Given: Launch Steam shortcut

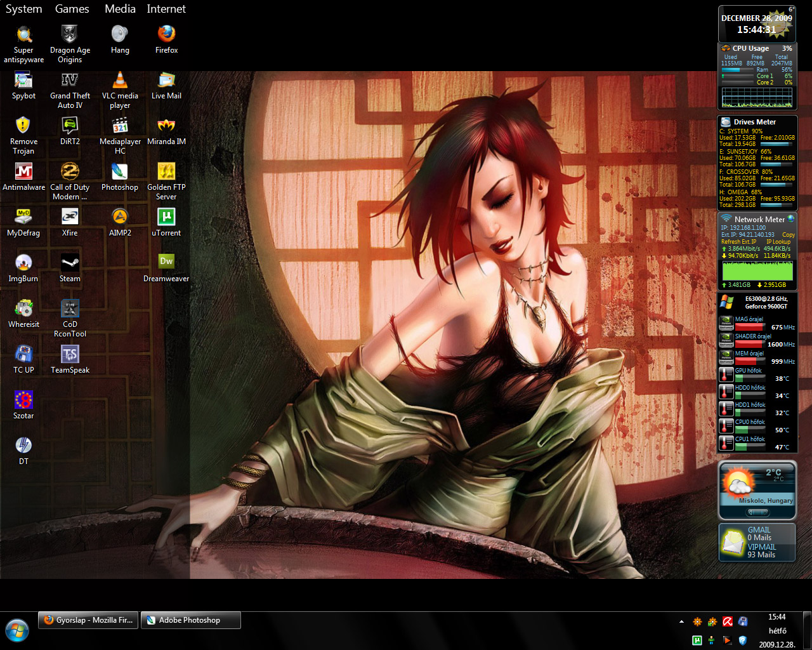Looking at the screenshot, I should [x=70, y=268].
